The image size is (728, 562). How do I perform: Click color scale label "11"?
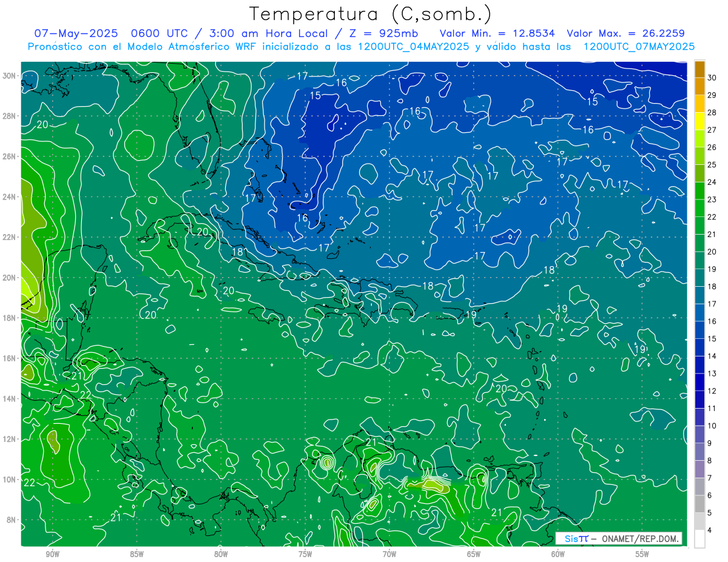[x=712, y=408]
